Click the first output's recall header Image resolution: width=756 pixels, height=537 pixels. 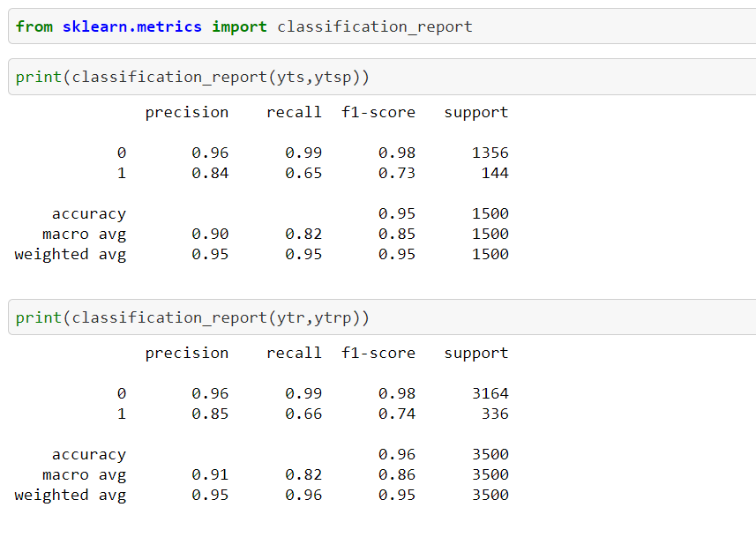pos(294,112)
